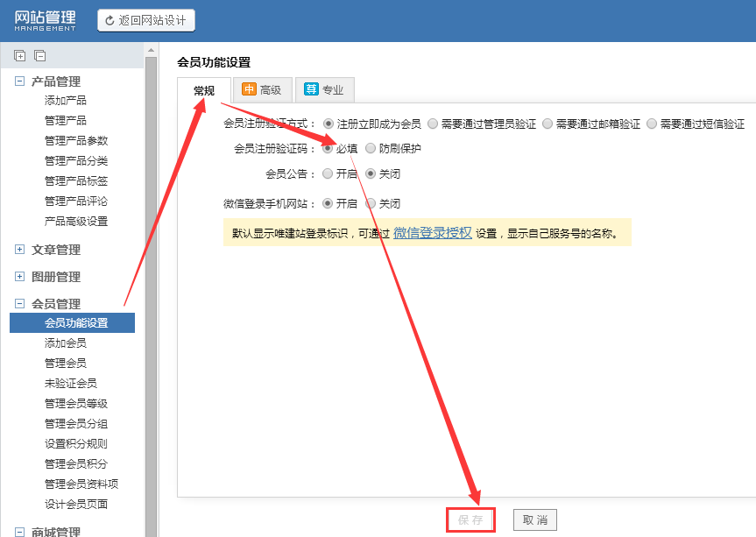Open 管理会员分组 in the sidebar
The width and height of the screenshot is (756, 537).
[x=76, y=424]
